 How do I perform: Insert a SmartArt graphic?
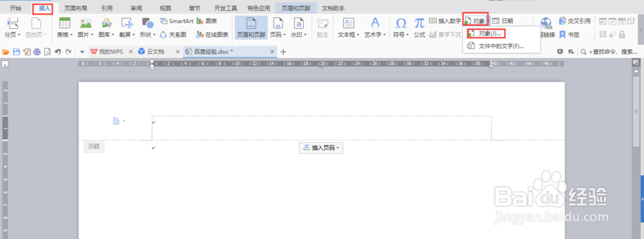click(x=176, y=21)
